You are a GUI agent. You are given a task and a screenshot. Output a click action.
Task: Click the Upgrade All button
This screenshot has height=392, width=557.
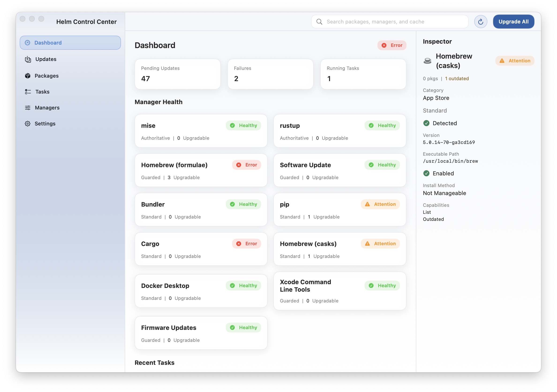point(513,22)
